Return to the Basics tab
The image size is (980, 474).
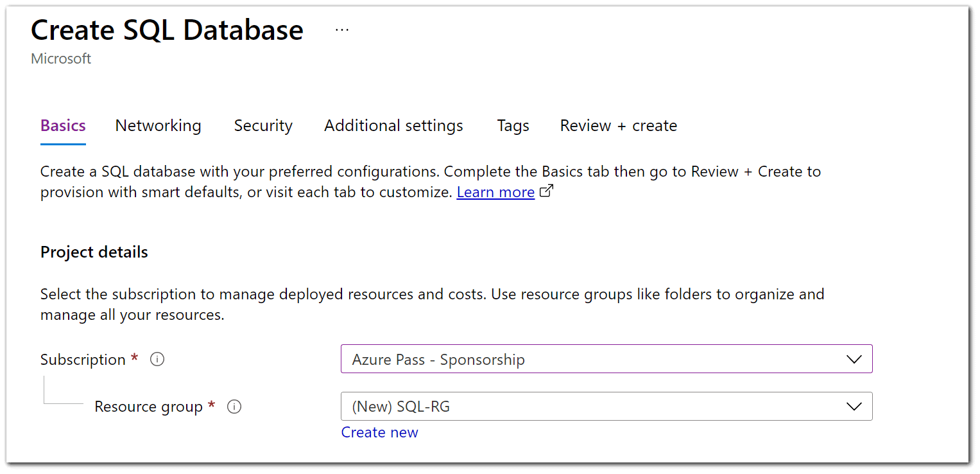pyautogui.click(x=62, y=125)
